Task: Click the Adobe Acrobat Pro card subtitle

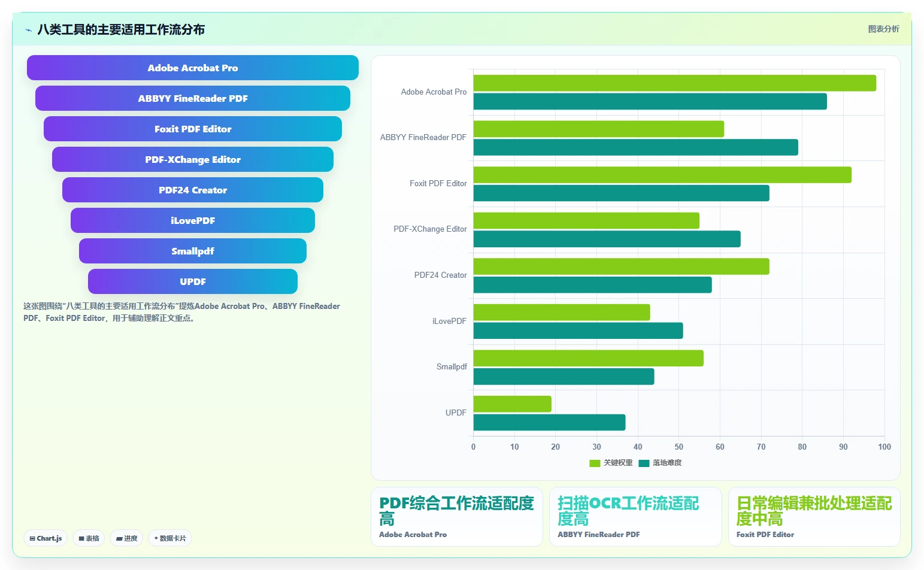Action: click(413, 535)
